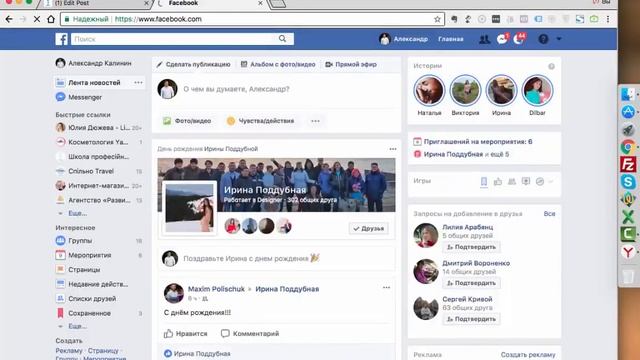The width and height of the screenshot is (640, 360).
Task: Click Все link in friend requests
Action: (549, 213)
